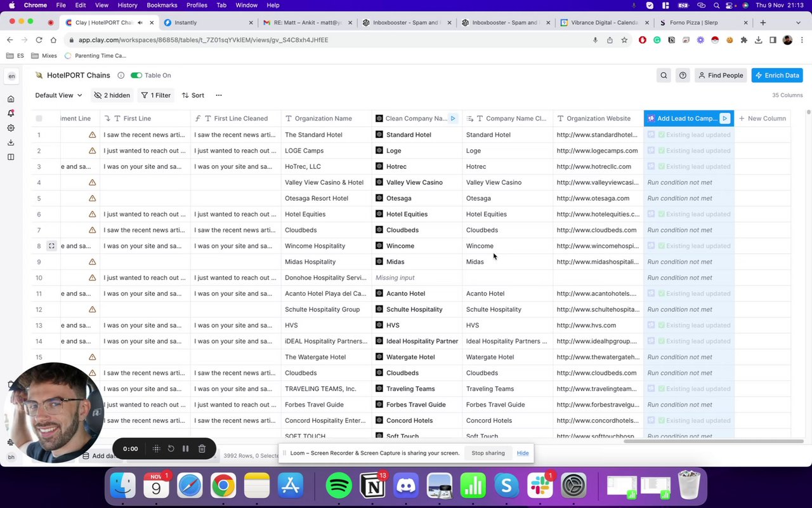Open the Default View dropdown
This screenshot has width=812, height=508.
tap(58, 95)
